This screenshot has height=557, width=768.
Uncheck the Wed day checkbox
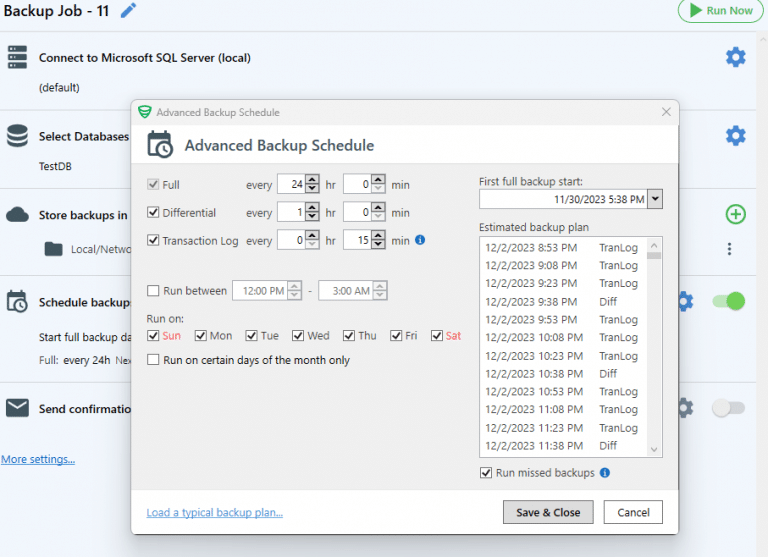tap(298, 336)
